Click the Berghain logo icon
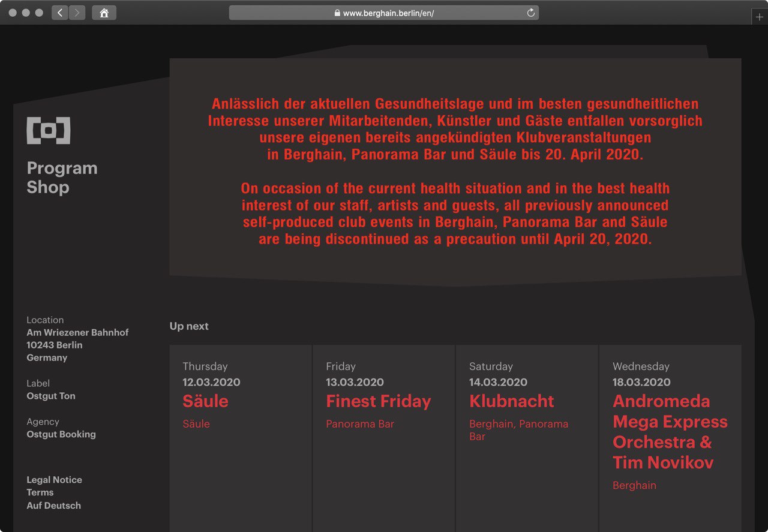The height and width of the screenshot is (532, 768). 49,130
